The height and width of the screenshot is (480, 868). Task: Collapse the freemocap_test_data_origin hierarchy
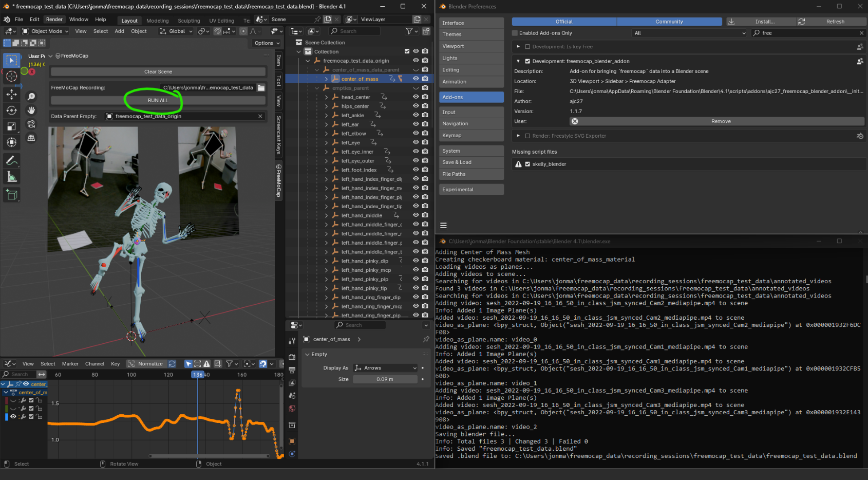pyautogui.click(x=308, y=60)
